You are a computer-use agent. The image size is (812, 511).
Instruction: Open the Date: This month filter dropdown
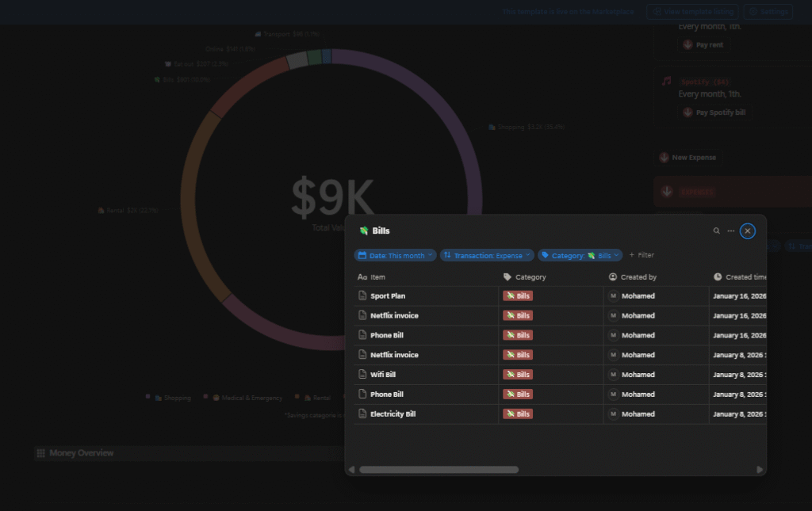pos(394,254)
